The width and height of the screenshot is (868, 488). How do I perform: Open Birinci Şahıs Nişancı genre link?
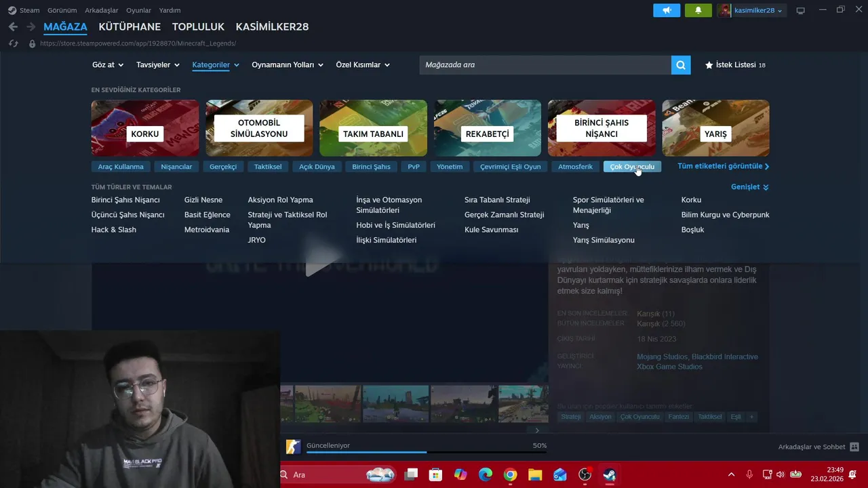point(125,200)
